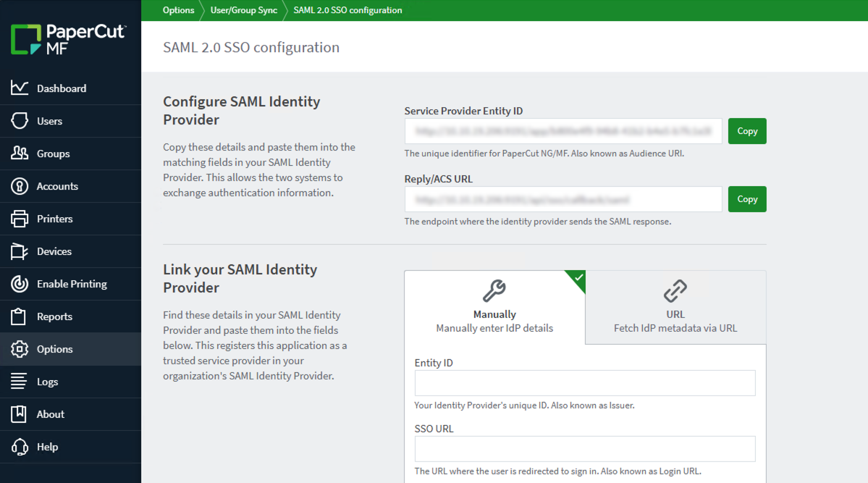Open the About page
This screenshot has width=868, height=483.
(x=70, y=414)
